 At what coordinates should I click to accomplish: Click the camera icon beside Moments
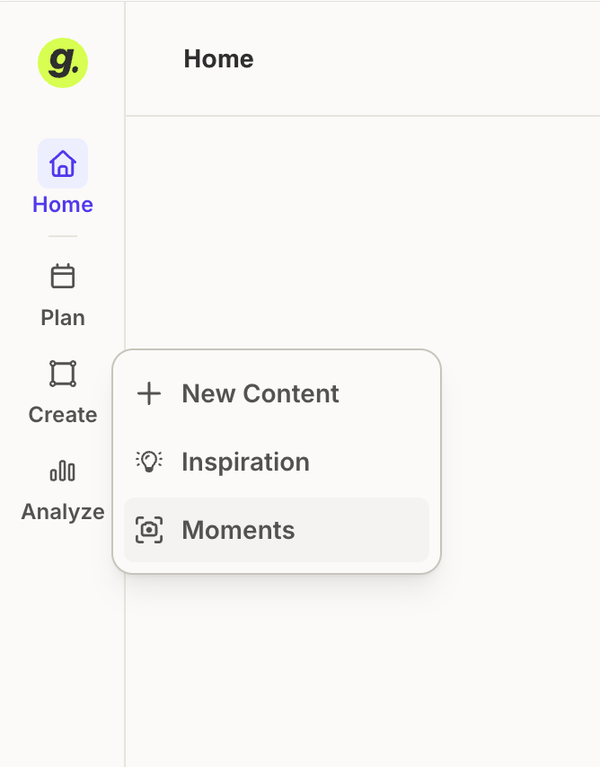pos(149,530)
